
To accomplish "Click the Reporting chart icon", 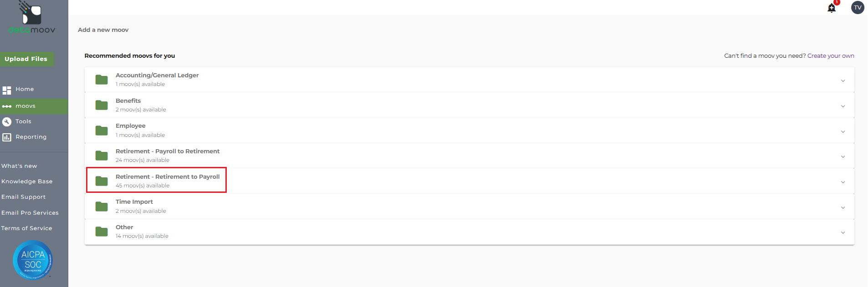I will click(7, 137).
